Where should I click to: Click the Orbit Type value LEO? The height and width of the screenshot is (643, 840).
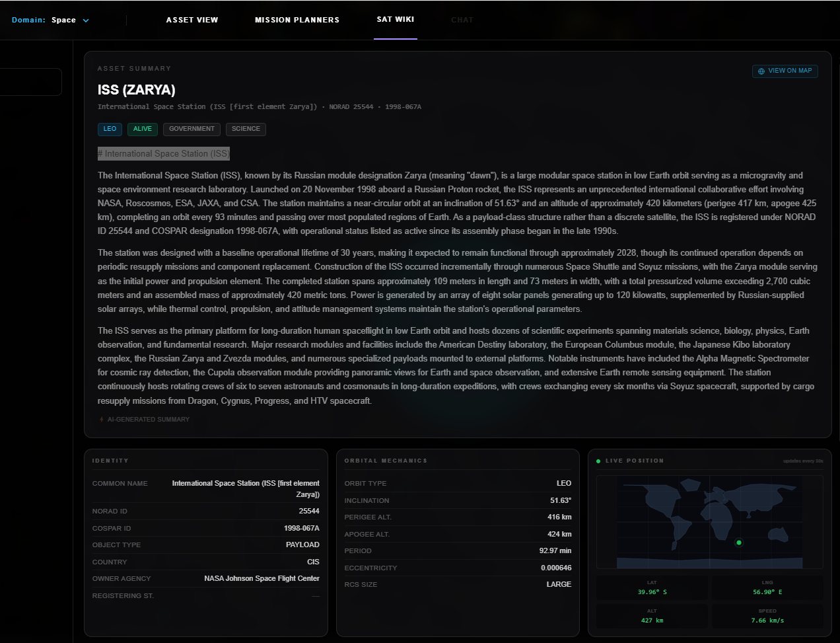click(x=564, y=483)
